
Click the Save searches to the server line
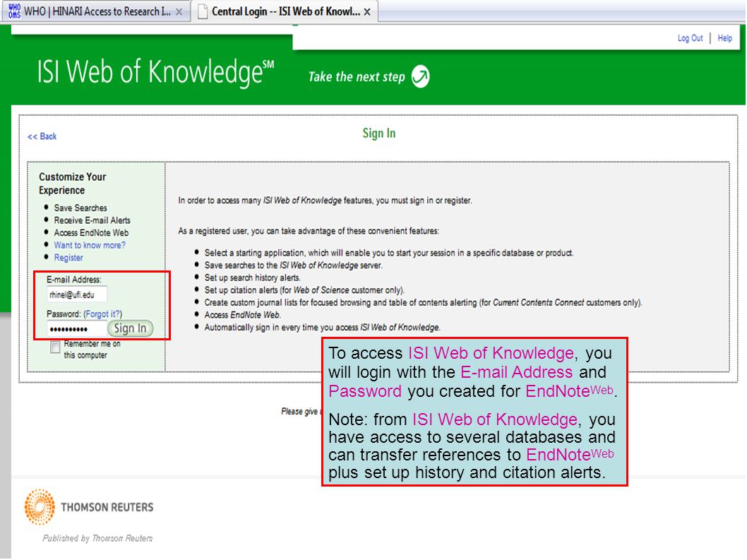[294, 265]
